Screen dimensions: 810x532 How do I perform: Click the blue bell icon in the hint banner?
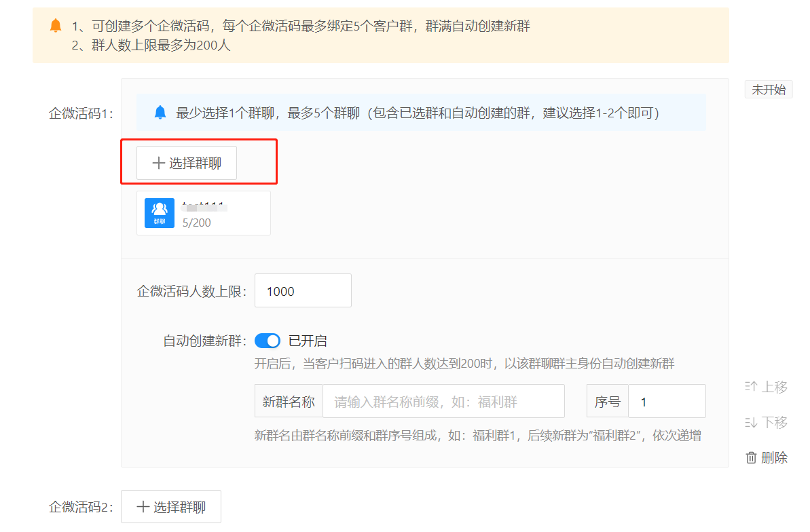click(x=160, y=113)
